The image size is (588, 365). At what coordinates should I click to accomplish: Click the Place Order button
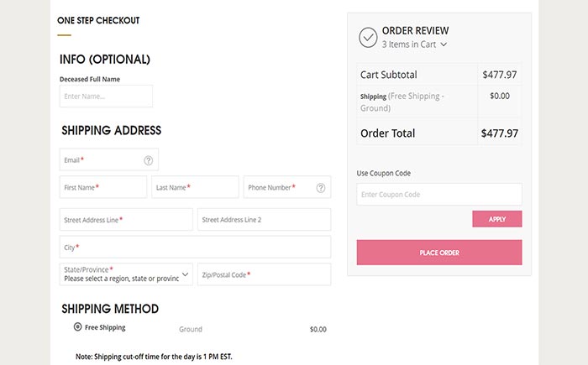[439, 253]
